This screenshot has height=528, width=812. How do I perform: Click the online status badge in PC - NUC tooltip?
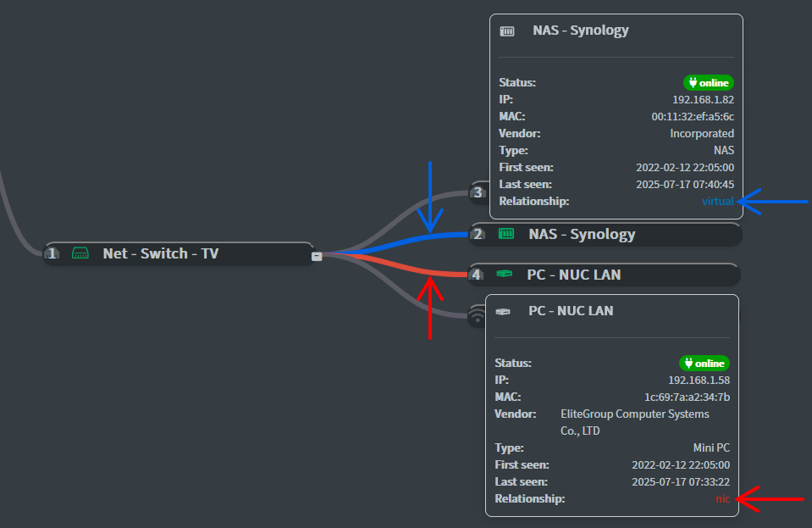(704, 364)
